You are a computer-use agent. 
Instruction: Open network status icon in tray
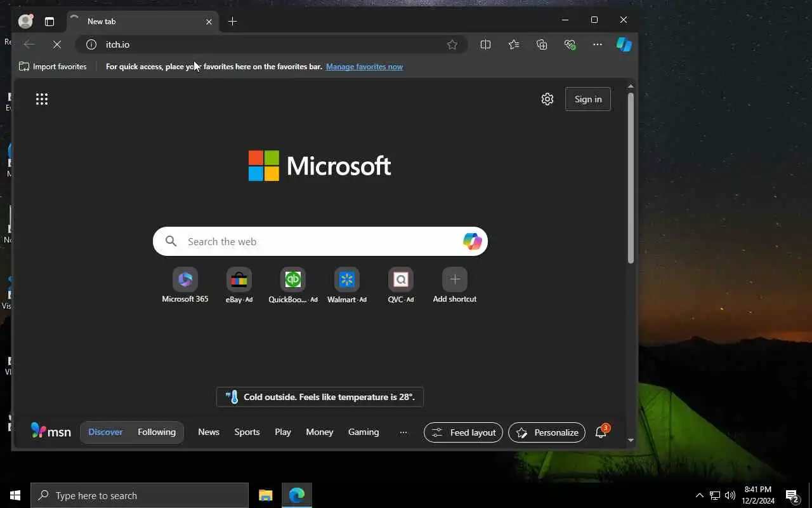point(715,495)
